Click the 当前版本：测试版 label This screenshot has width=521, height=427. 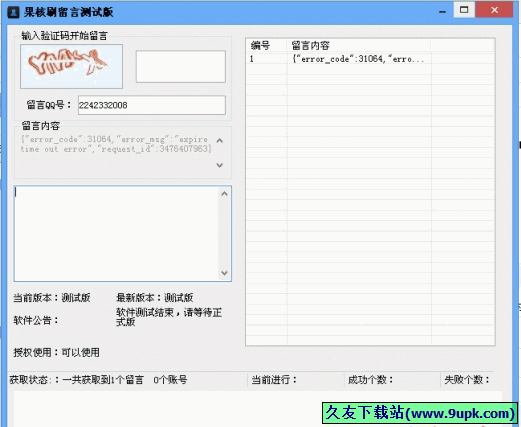point(52,298)
